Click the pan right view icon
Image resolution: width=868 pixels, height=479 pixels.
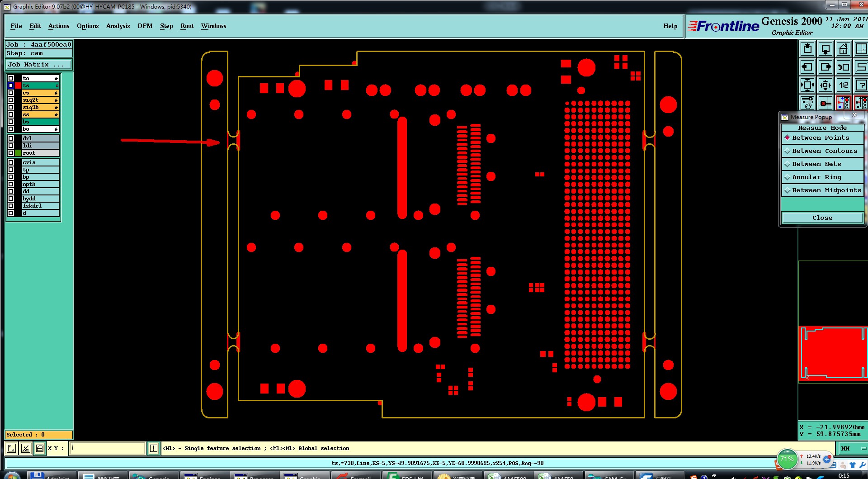pyautogui.click(x=826, y=67)
